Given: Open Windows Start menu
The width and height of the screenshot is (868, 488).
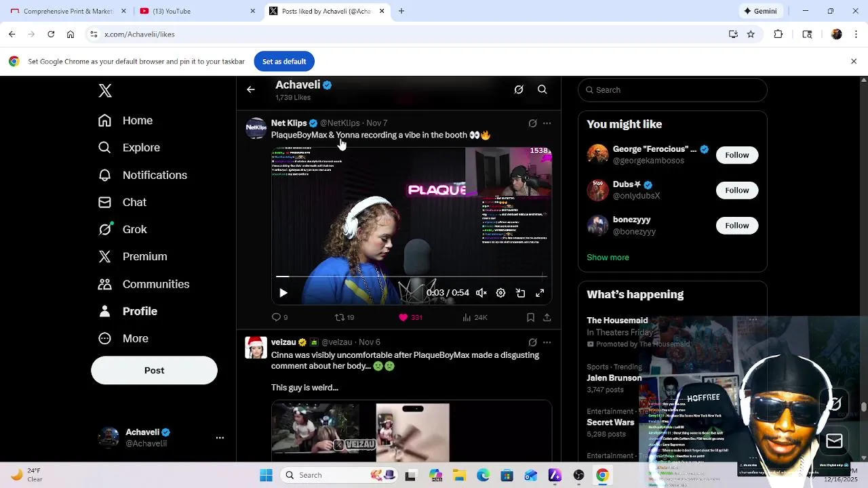Looking at the screenshot, I should pos(266,475).
